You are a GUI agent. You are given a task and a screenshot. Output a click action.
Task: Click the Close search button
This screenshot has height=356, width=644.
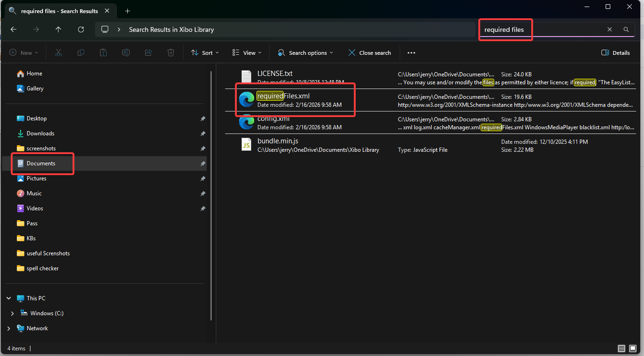tap(370, 53)
